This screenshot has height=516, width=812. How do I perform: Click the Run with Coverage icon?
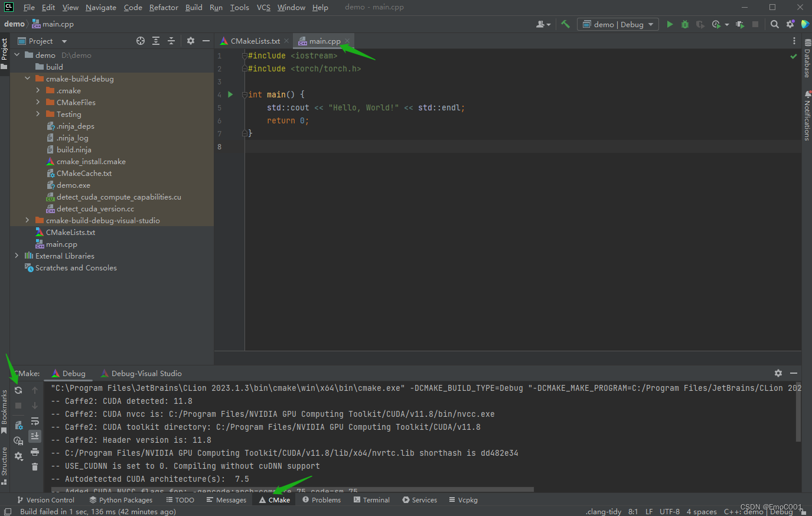pos(700,24)
